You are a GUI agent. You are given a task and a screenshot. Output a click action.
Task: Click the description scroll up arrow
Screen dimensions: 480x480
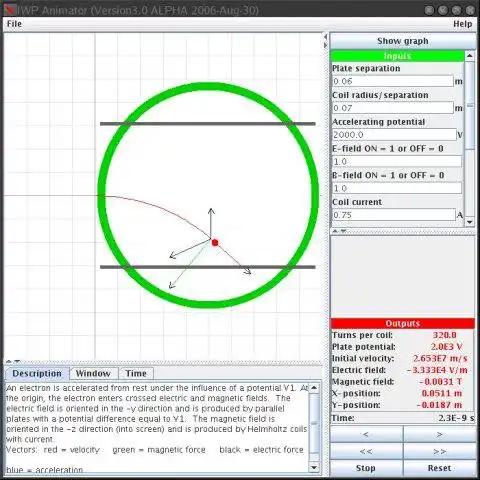pos(314,388)
